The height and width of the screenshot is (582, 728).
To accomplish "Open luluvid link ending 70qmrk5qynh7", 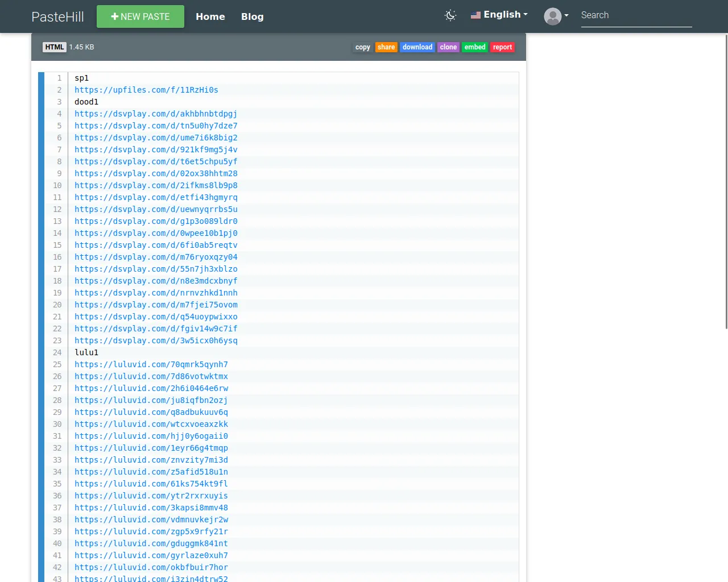I will (151, 364).
